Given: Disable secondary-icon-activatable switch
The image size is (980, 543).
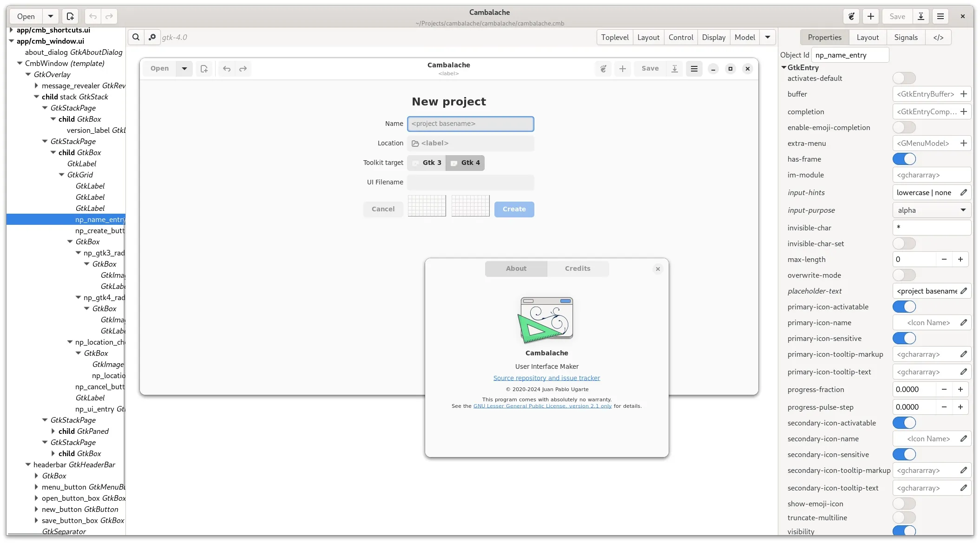Looking at the screenshot, I should click(x=904, y=423).
